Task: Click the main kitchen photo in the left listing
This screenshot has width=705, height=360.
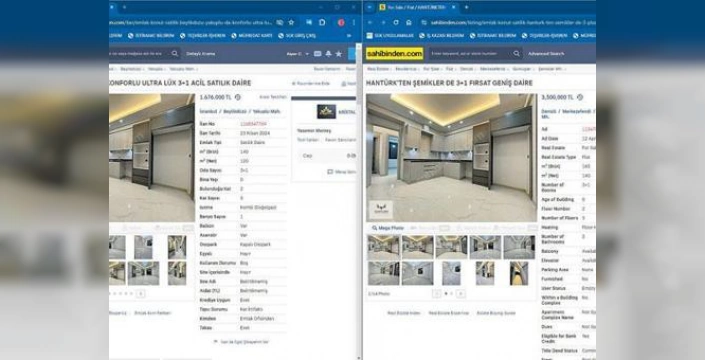Action: click(x=152, y=158)
